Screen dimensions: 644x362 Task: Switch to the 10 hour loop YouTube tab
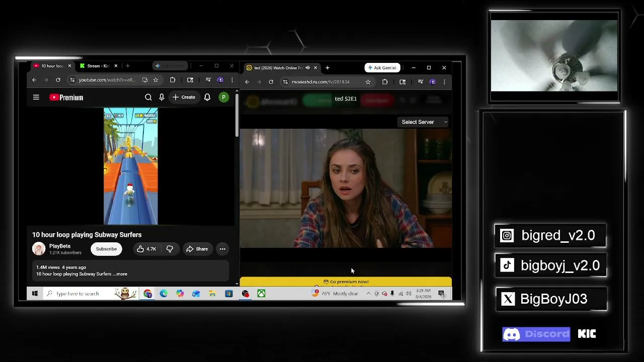click(x=52, y=66)
